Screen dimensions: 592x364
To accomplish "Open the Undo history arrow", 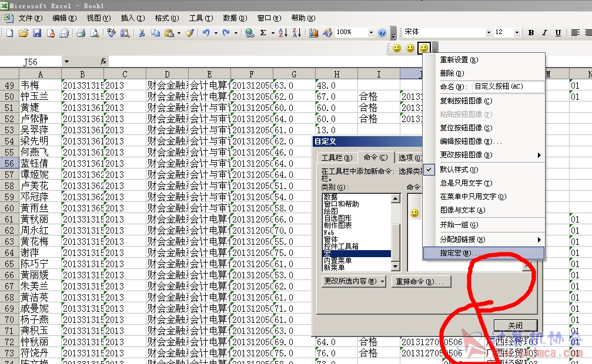I will 216,33.
